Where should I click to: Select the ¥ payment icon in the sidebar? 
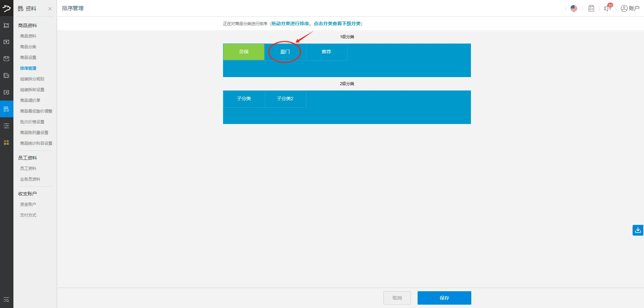click(x=6, y=42)
